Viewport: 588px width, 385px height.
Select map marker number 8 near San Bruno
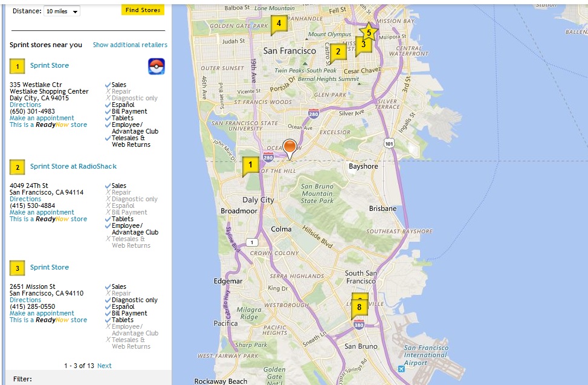click(359, 308)
